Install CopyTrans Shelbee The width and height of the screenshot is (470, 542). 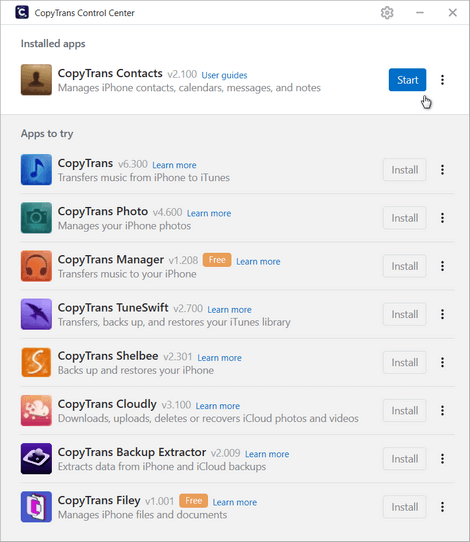405,362
